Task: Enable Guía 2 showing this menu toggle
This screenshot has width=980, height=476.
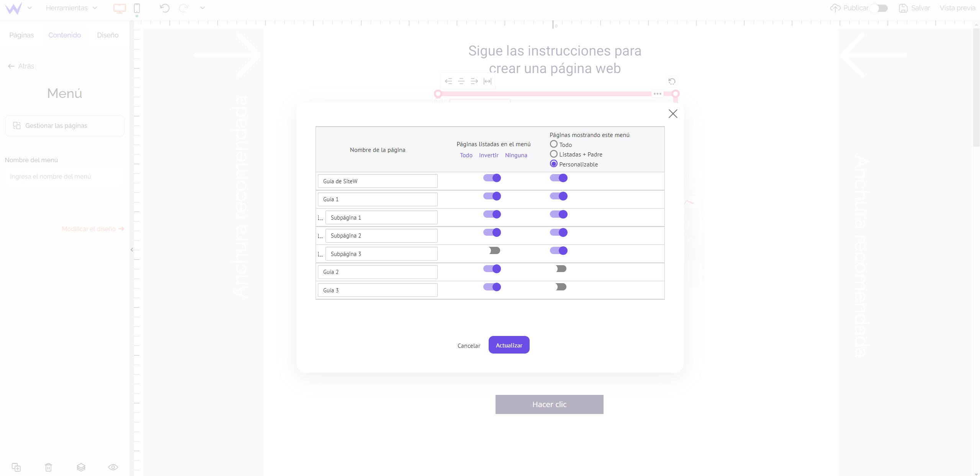Action: (x=561, y=269)
